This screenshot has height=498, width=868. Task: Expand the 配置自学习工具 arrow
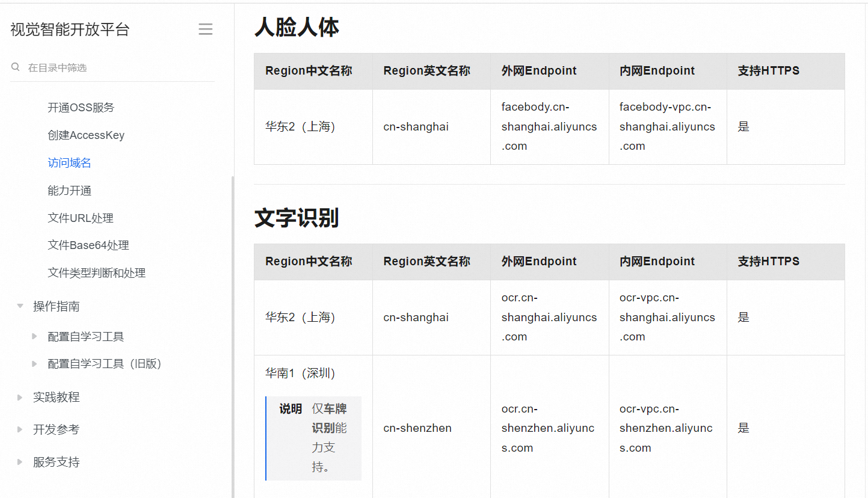point(35,336)
